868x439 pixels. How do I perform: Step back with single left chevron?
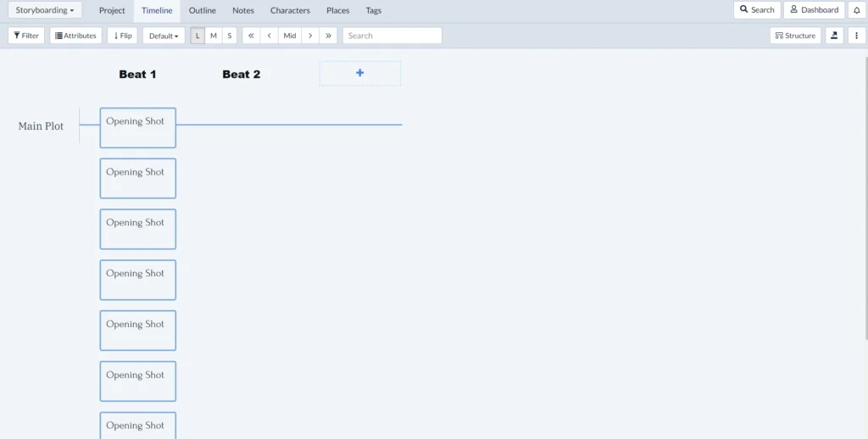(269, 36)
